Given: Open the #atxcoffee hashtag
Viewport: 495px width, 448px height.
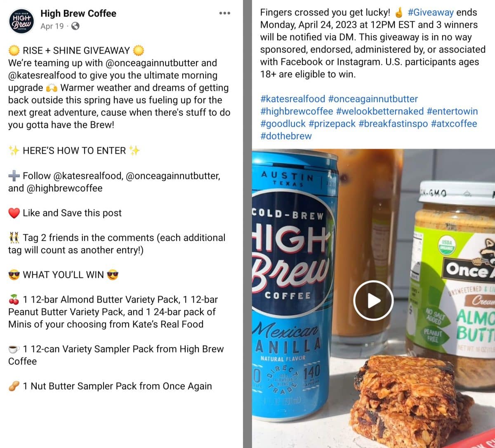Looking at the screenshot, I should click(454, 124).
